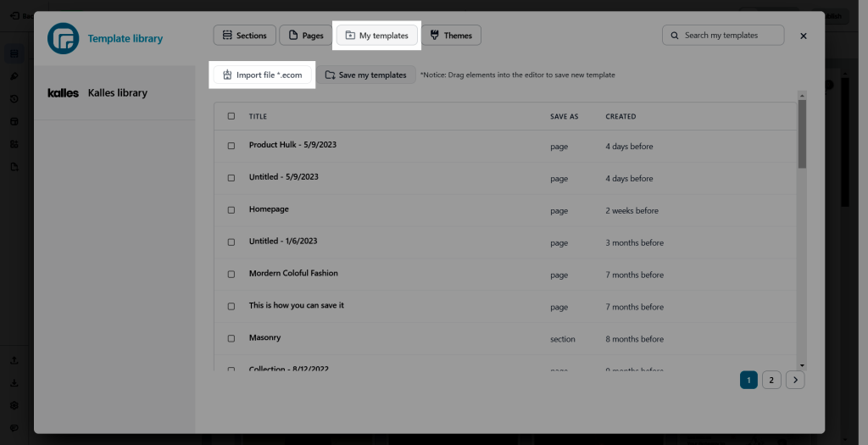The image size is (868, 445).
Task: Click the Save my templates button
Action: (x=366, y=75)
